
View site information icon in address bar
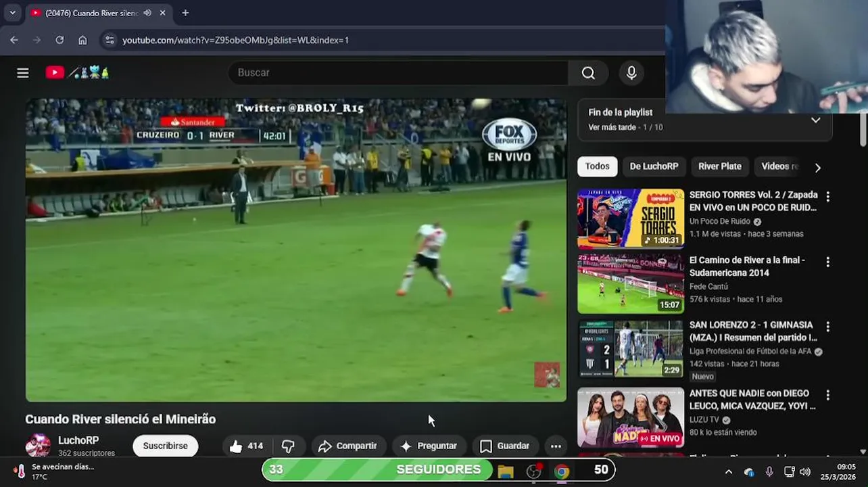click(110, 41)
